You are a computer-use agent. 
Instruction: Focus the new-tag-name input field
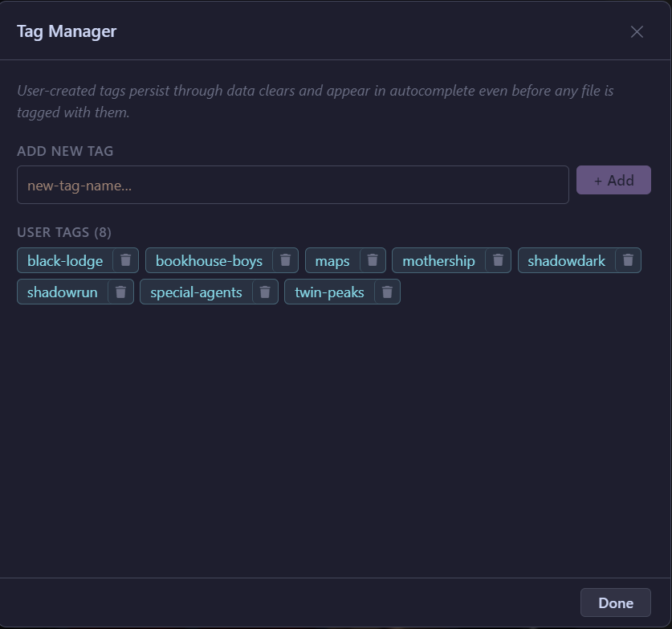tap(292, 185)
